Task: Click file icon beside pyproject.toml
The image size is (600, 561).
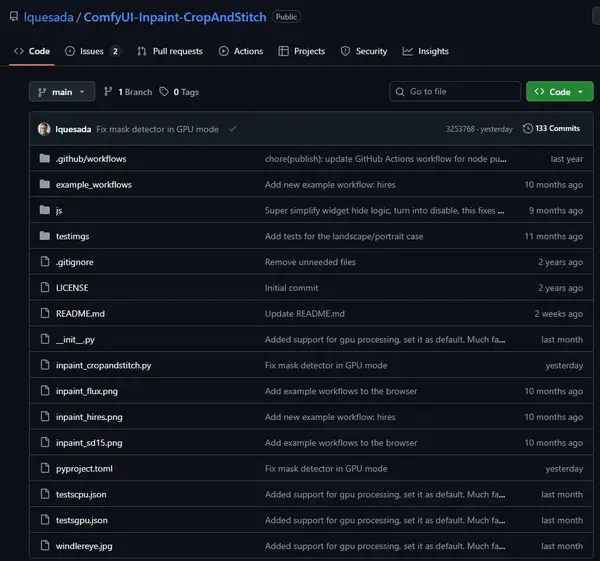Action: pos(45,468)
